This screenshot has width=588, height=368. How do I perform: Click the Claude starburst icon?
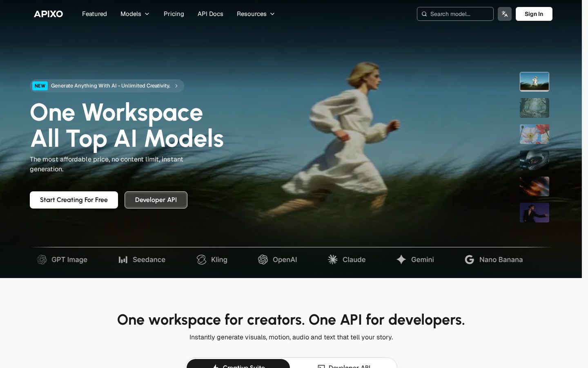point(333,260)
